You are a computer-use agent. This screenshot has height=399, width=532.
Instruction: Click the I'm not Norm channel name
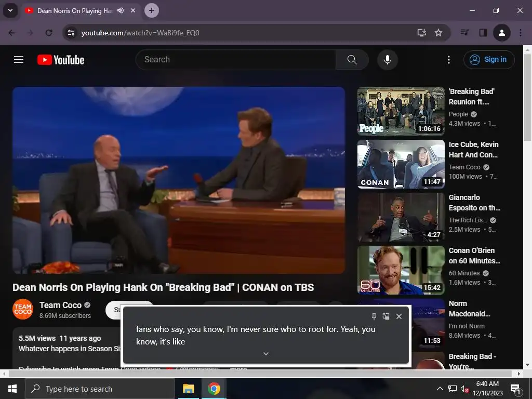pyautogui.click(x=467, y=326)
